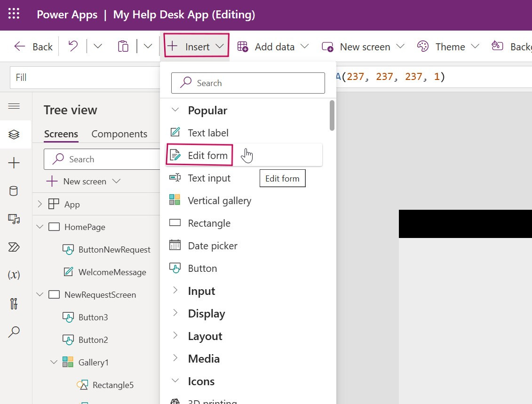Open the Media icon in sidebar

(x=14, y=219)
